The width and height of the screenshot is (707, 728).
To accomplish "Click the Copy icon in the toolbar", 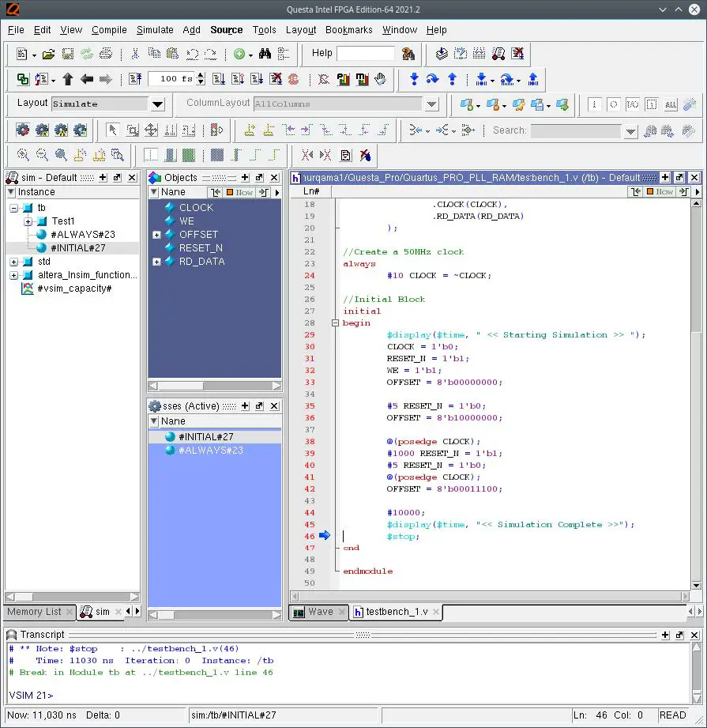I will (x=153, y=53).
